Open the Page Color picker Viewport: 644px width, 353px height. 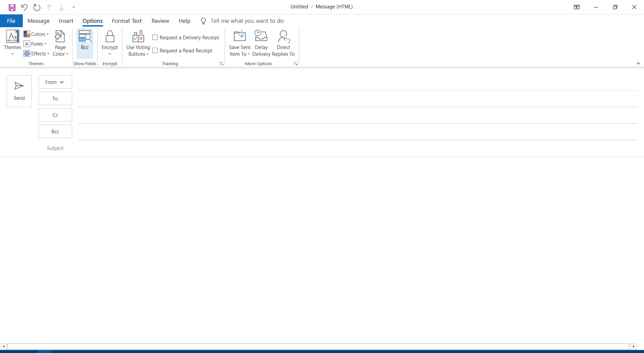60,43
